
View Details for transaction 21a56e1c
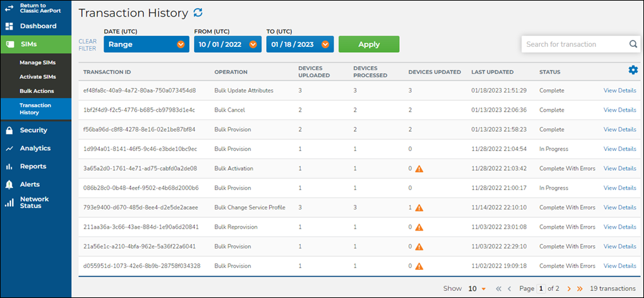[620, 246]
